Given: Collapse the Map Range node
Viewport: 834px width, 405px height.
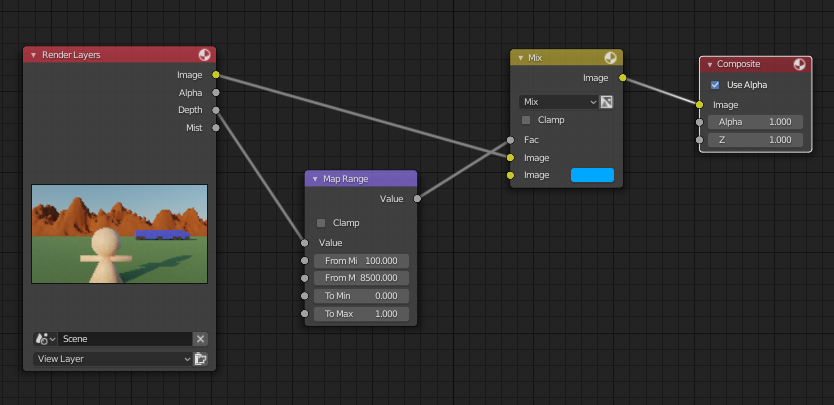Looking at the screenshot, I should (315, 179).
